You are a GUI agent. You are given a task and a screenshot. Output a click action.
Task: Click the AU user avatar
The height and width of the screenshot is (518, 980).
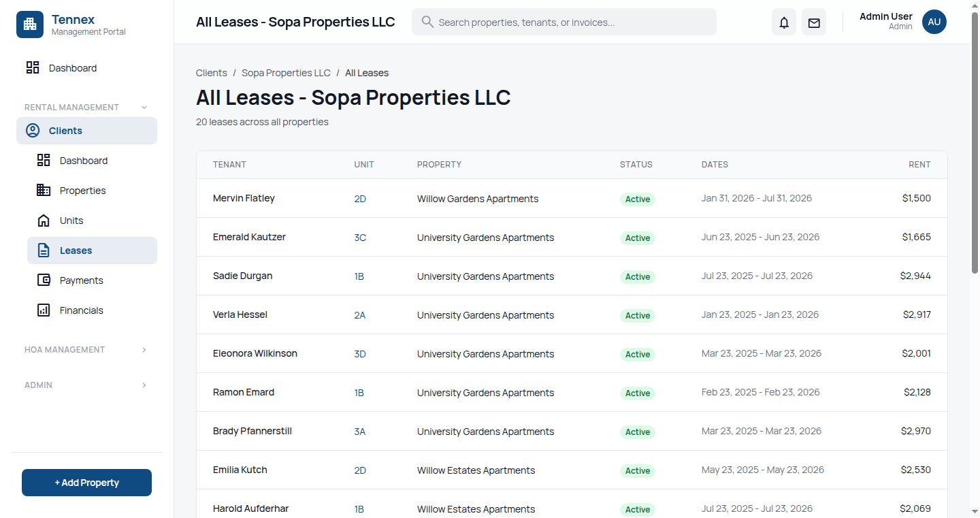pos(934,22)
